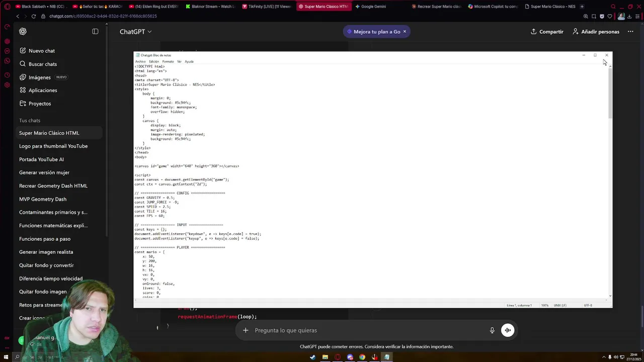Open the Archivo menu in Notepad
This screenshot has height=362, width=644.
point(140,61)
